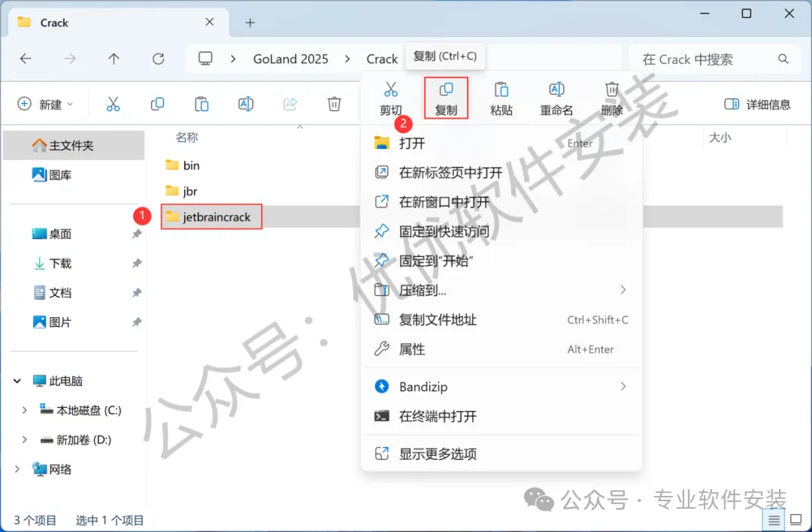Click the Delete trash icon in the command bar

tap(335, 104)
